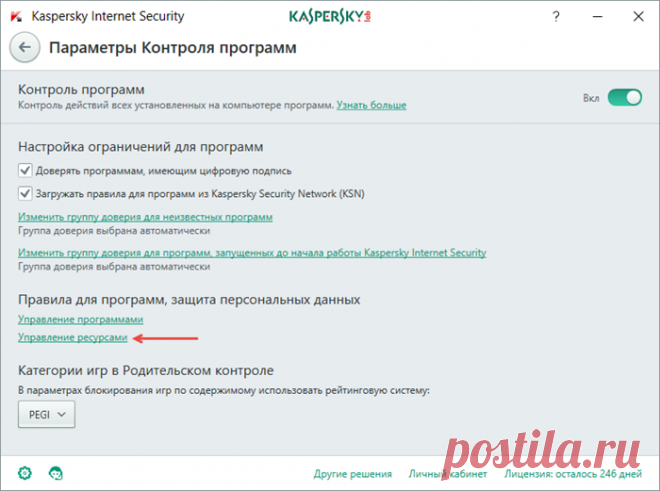Click the Категории игр в Родительском контроле heading
Image resolution: width=660 pixels, height=491 pixels.
(x=146, y=371)
